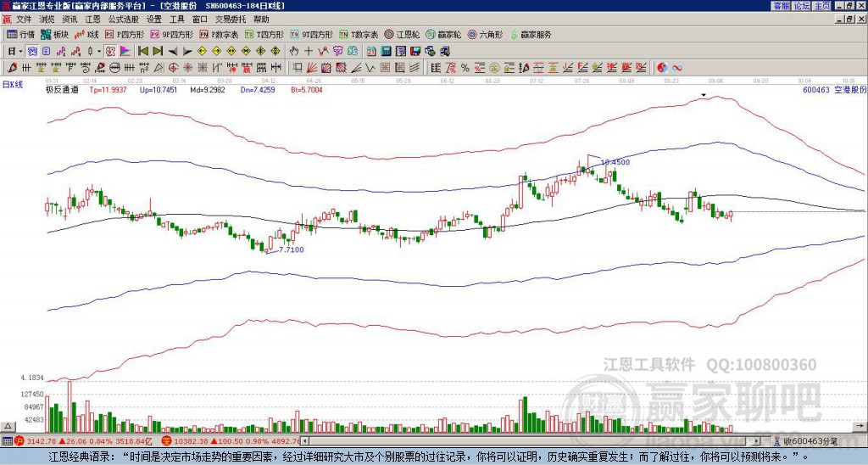The width and height of the screenshot is (868, 465).
Task: Select the crosshair cursor tool
Action: (309, 51)
